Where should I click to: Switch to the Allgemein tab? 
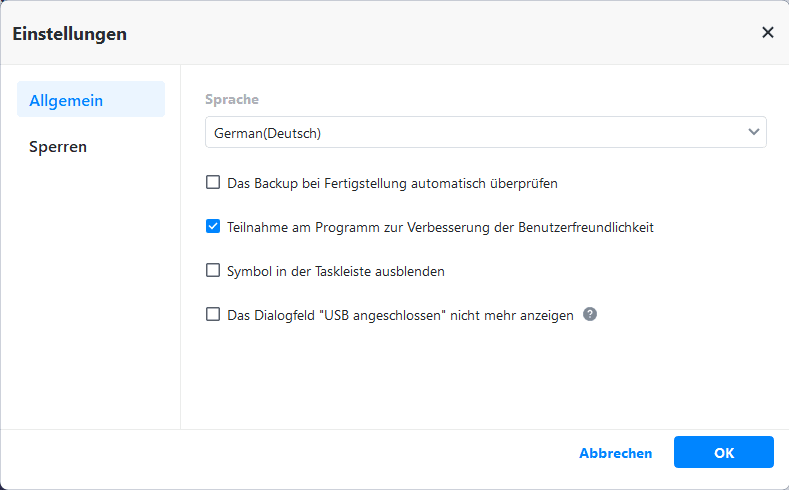pyautogui.click(x=90, y=100)
